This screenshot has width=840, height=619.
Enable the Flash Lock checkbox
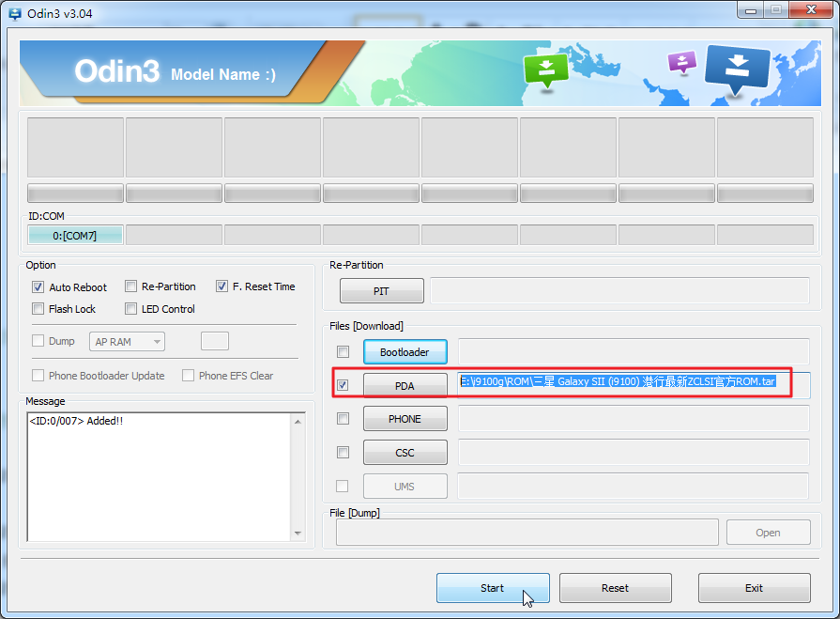tap(38, 309)
